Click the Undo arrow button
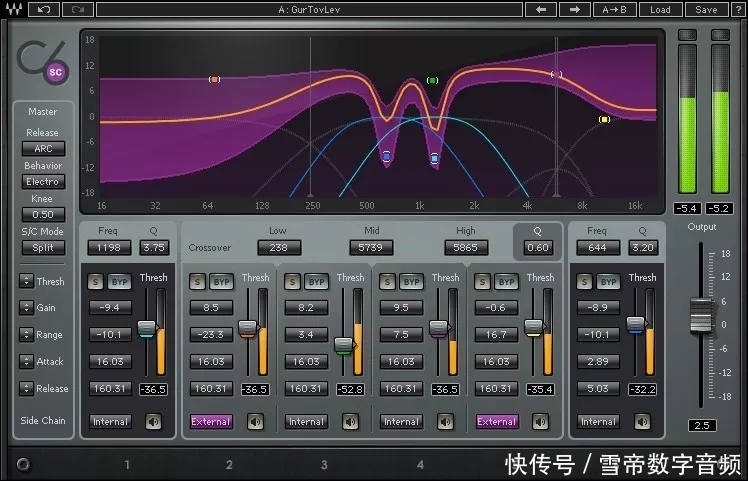This screenshot has width=748, height=481. tap(43, 10)
